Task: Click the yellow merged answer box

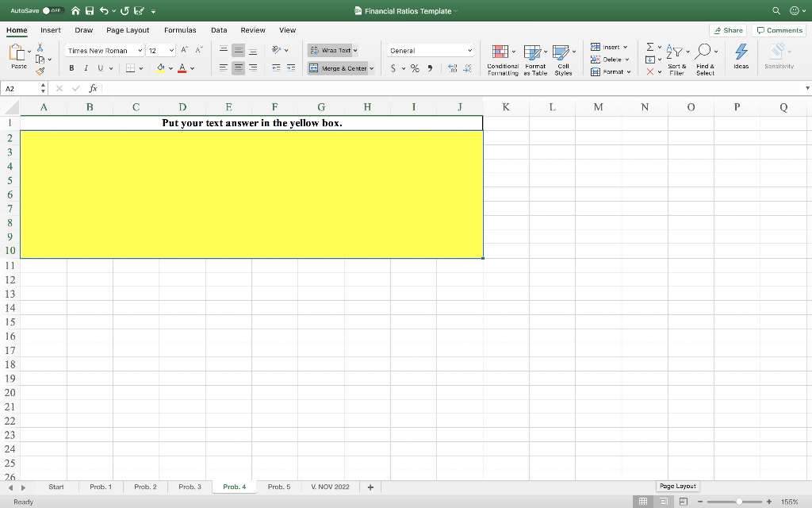Action: tap(251, 194)
